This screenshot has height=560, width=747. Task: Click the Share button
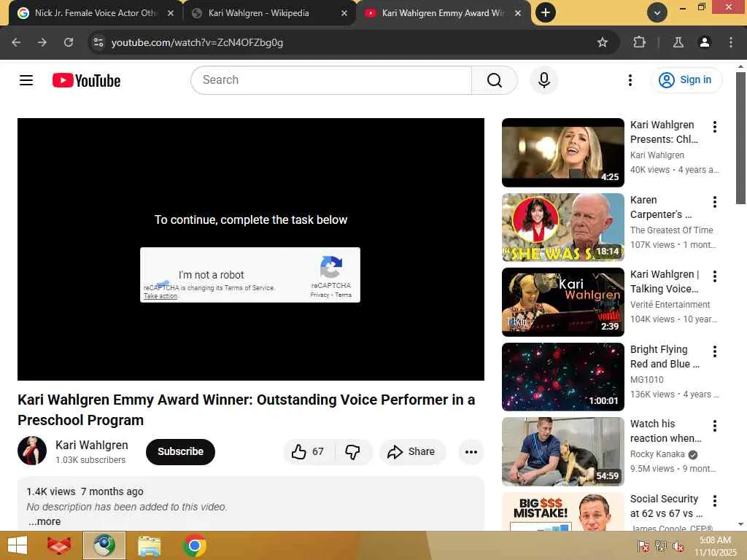(411, 451)
